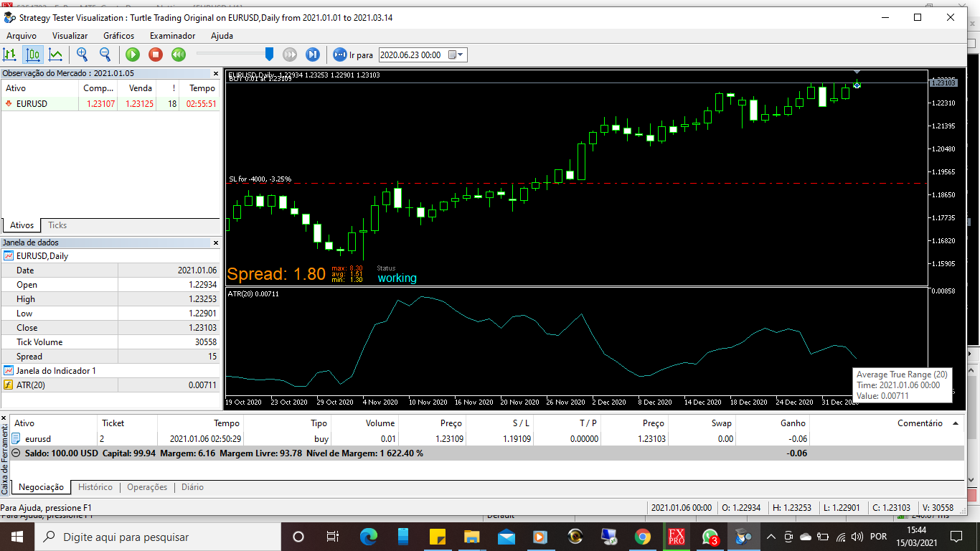This screenshot has width=980, height=551.
Task: Select the candlestick chart mode button
Action: pyautogui.click(x=33, y=55)
